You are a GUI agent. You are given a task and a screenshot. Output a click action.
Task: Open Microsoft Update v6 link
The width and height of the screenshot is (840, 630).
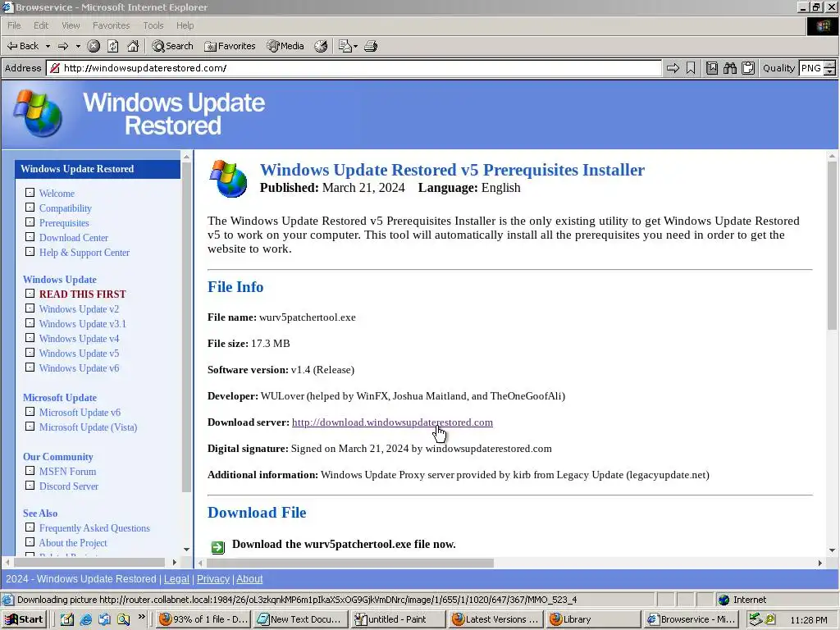pyautogui.click(x=80, y=413)
